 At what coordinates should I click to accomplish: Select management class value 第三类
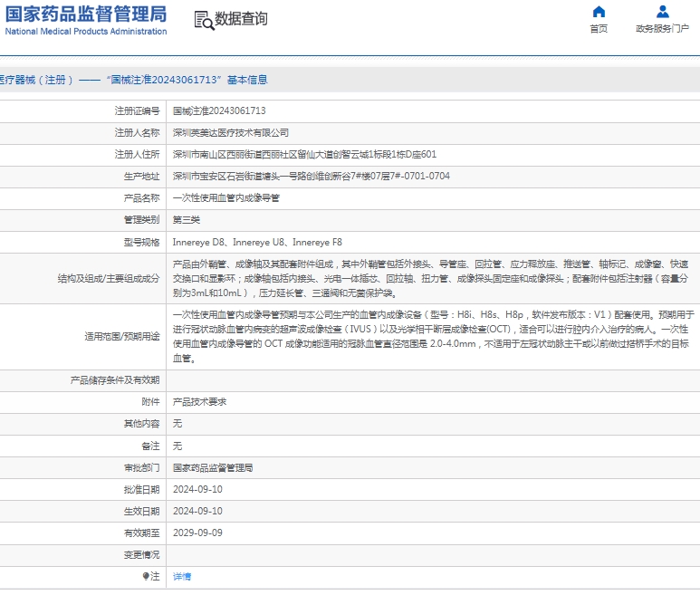click(x=187, y=220)
